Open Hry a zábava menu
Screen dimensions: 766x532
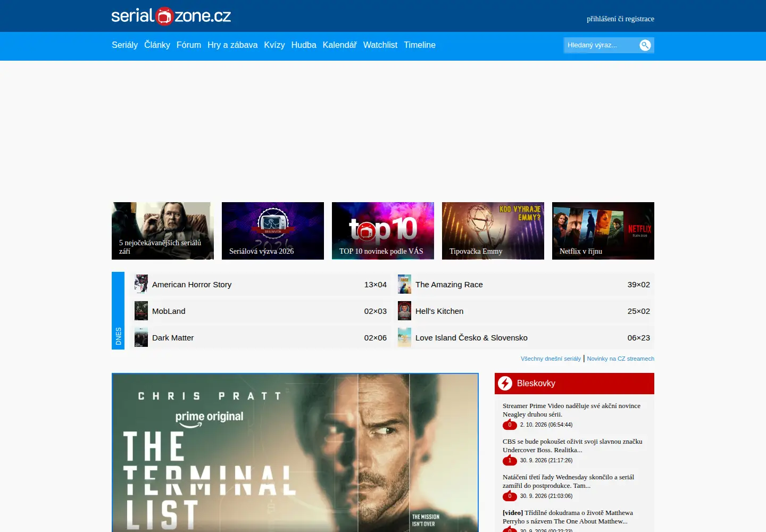[x=232, y=45]
